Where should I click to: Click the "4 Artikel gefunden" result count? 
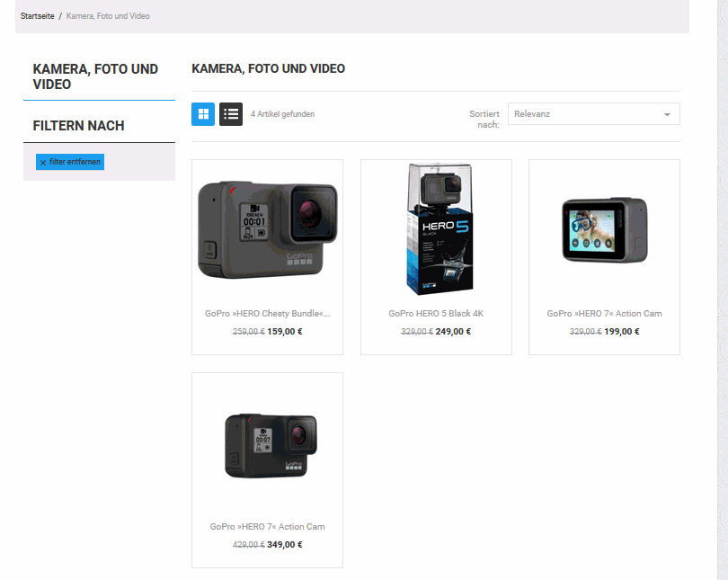click(282, 114)
